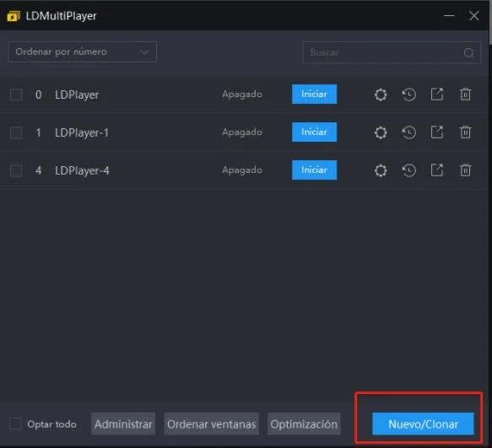Open backup/restore icon for LDPlayer row 0
This screenshot has width=492, height=448.
[409, 94]
